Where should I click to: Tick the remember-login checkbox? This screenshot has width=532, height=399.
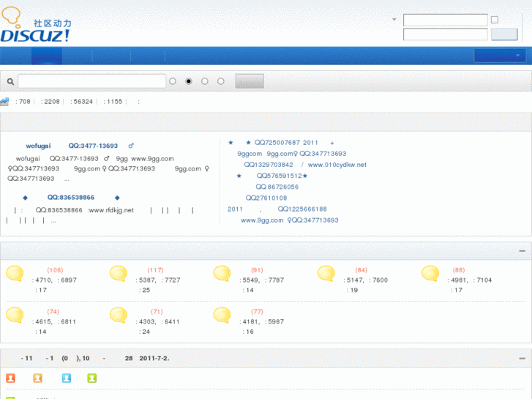[x=495, y=20]
